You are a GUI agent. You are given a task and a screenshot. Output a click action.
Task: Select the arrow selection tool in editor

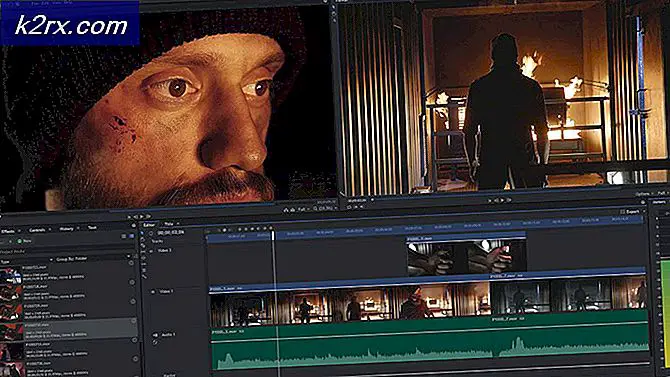coord(142,234)
